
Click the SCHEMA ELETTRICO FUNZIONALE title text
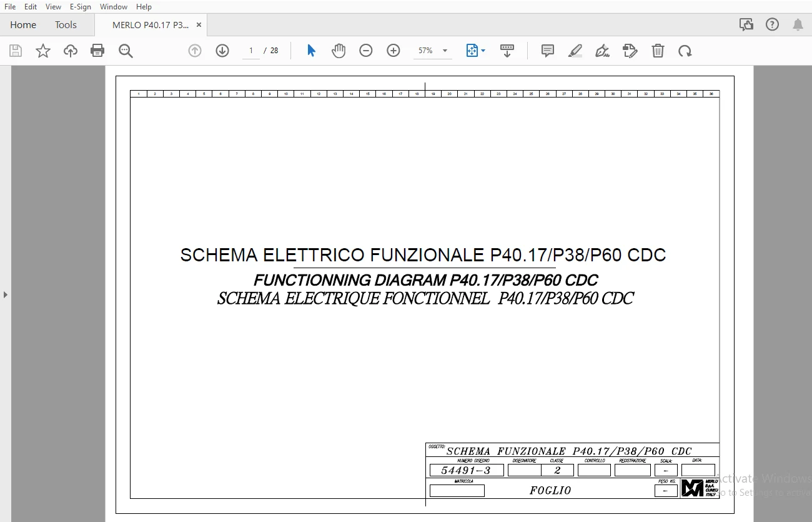pyautogui.click(x=423, y=255)
